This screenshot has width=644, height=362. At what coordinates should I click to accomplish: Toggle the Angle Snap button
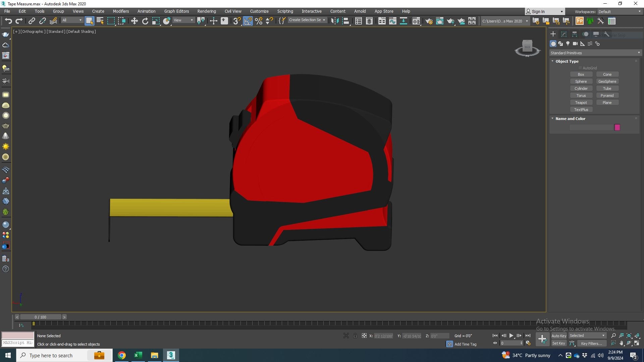(x=248, y=21)
